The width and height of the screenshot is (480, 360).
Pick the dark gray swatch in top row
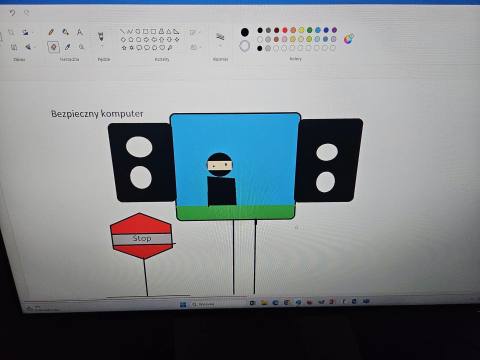[x=268, y=30]
